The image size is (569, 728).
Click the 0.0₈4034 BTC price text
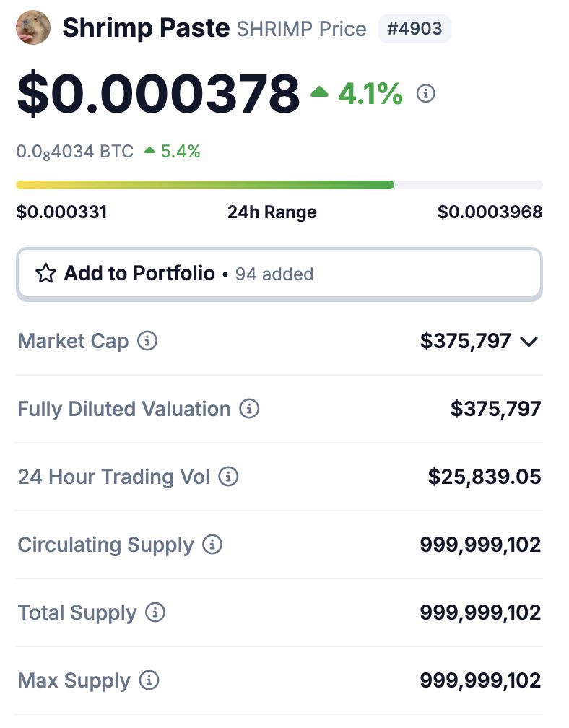[x=75, y=152]
